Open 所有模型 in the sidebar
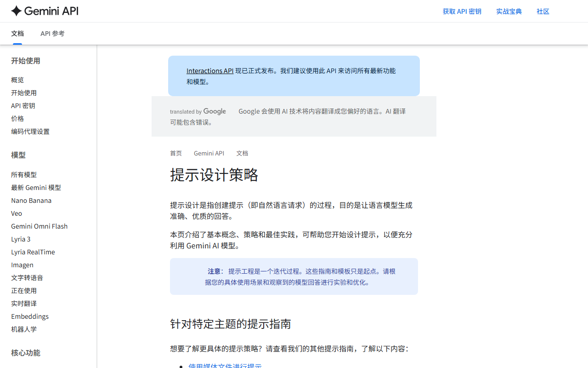Screen dimensions: 588x368 point(24,175)
